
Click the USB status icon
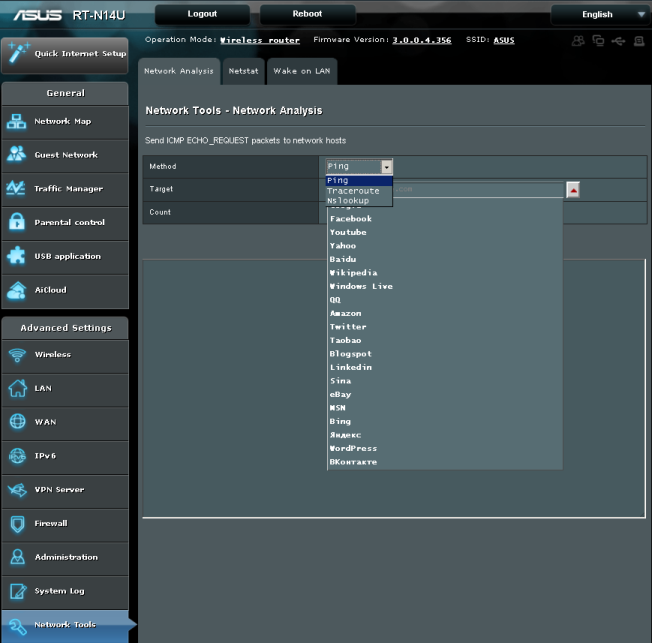[618, 41]
